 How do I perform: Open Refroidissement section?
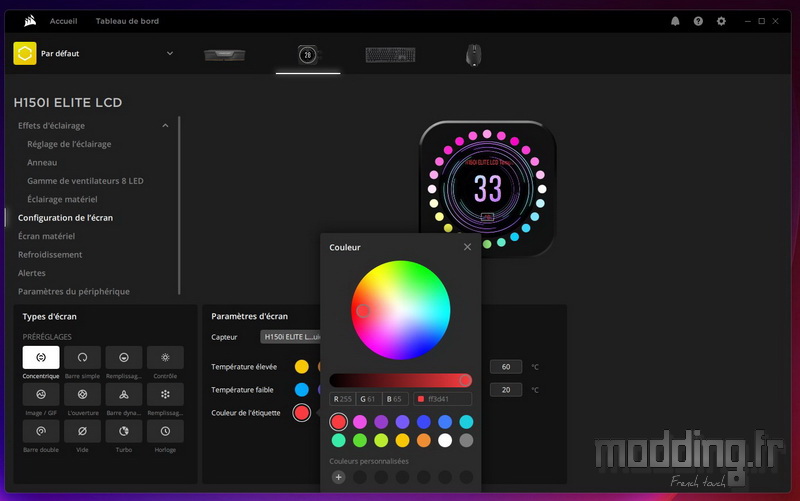(x=50, y=254)
